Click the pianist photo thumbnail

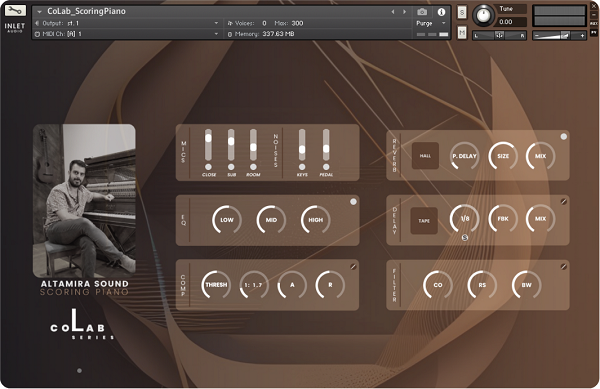click(84, 200)
